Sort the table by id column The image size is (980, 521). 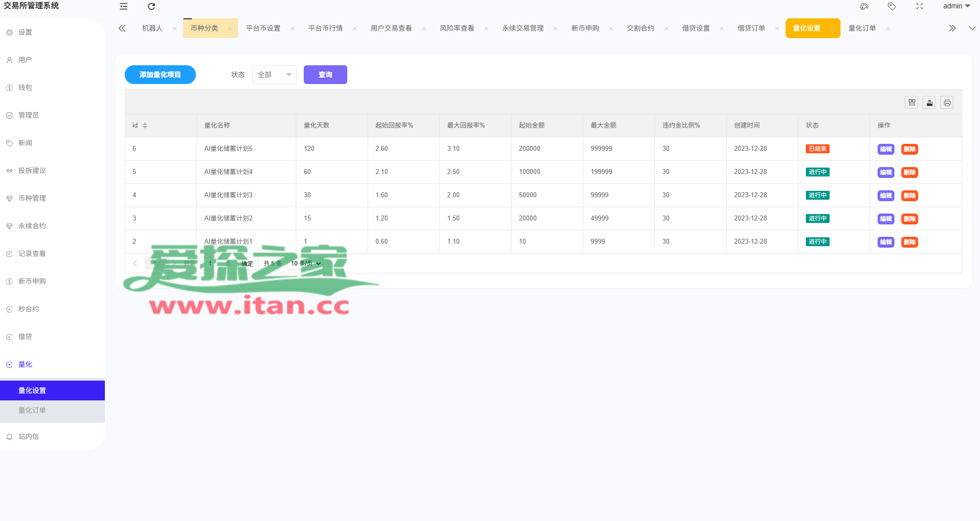coord(145,126)
